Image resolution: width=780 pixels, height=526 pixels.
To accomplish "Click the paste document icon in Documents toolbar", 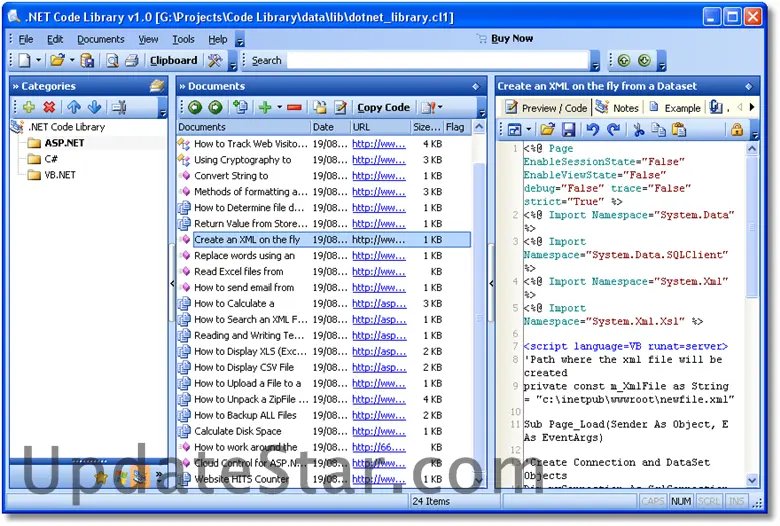I will click(320, 107).
